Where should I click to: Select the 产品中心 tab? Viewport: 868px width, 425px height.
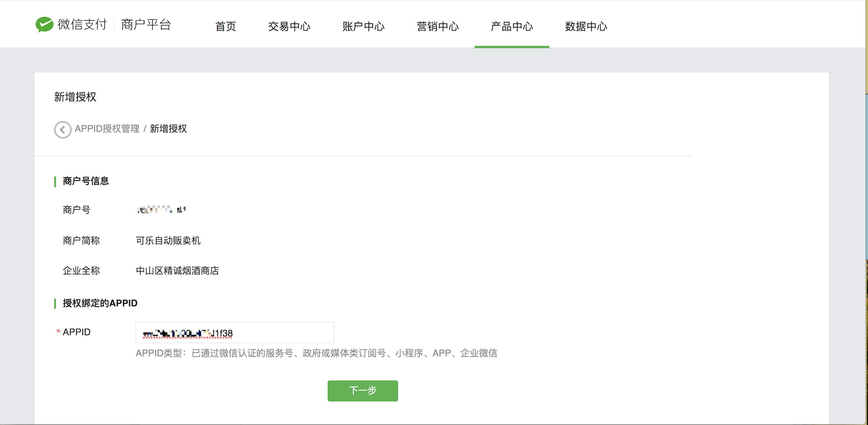(x=511, y=26)
